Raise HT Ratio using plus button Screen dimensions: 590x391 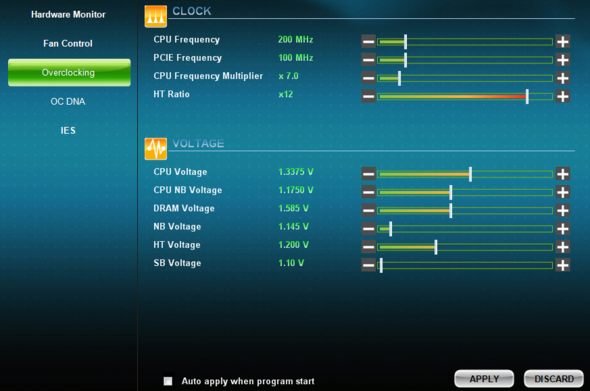[x=563, y=96]
